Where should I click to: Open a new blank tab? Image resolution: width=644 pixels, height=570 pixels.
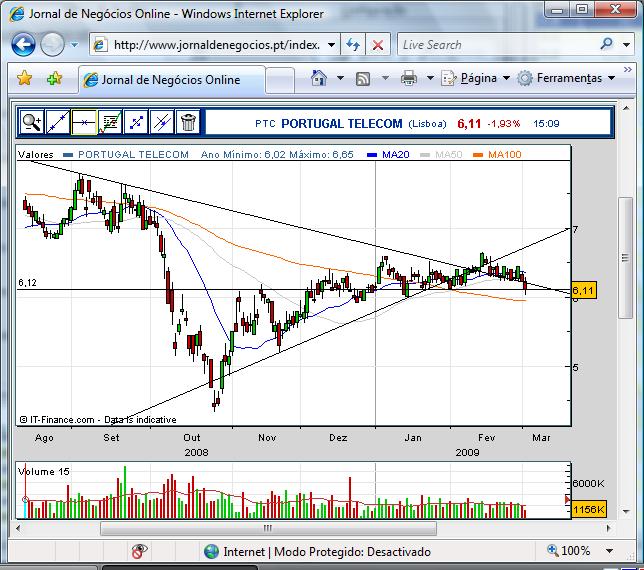[280, 80]
